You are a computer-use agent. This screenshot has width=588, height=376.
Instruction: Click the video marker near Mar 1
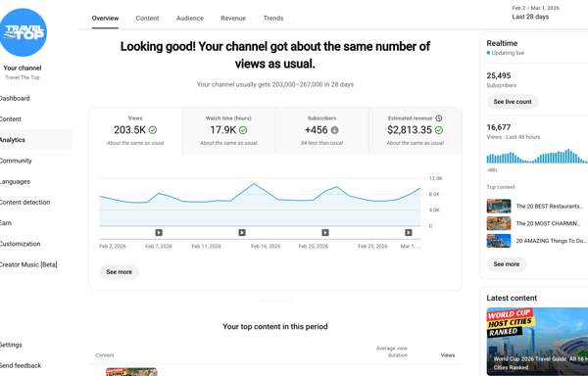coord(409,233)
